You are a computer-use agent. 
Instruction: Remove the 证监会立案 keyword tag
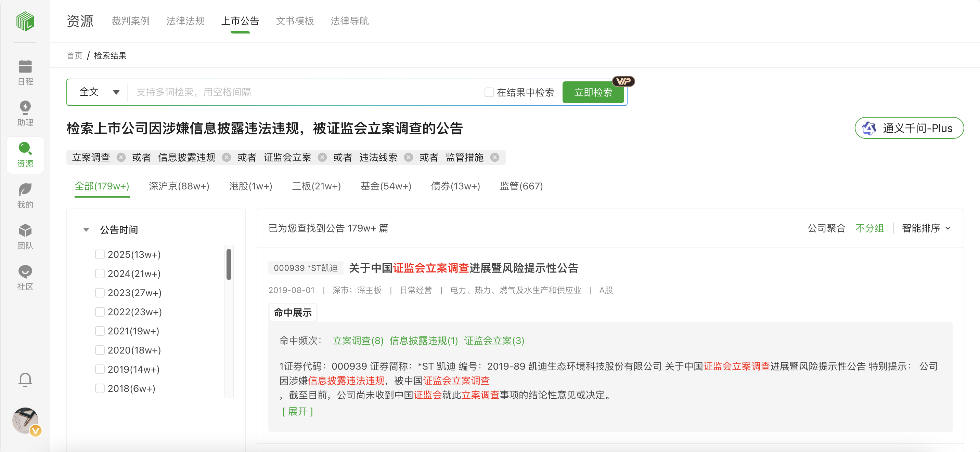[x=322, y=157]
